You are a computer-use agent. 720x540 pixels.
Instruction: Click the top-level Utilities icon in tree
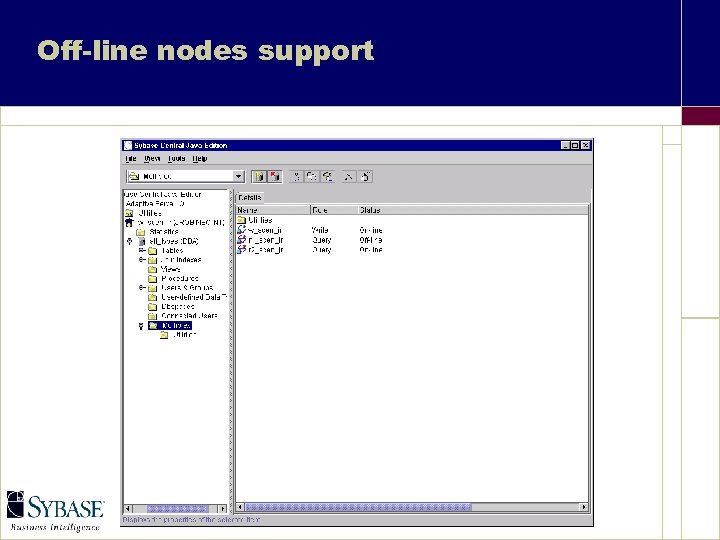click(x=129, y=214)
